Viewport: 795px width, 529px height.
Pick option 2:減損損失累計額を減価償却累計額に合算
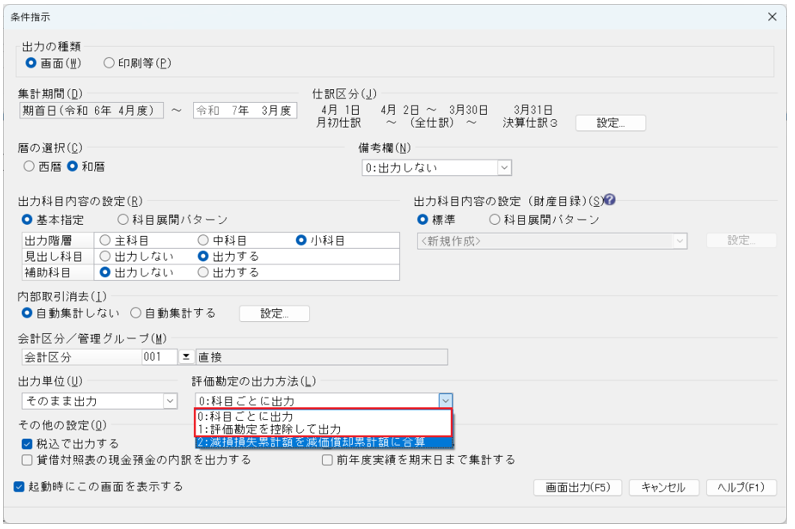tap(323, 442)
